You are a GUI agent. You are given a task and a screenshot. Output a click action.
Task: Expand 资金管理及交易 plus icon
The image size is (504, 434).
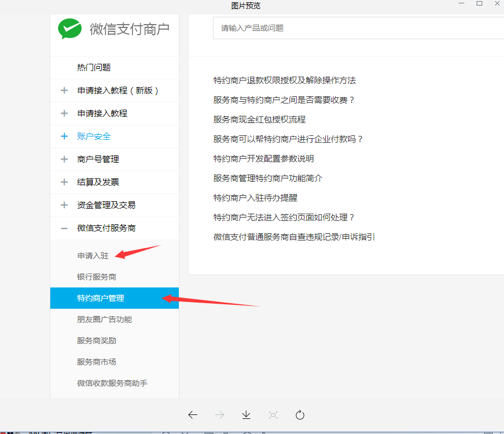[64, 205]
